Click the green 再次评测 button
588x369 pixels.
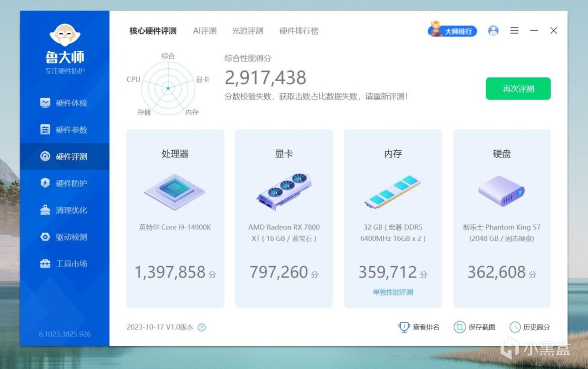coord(518,89)
